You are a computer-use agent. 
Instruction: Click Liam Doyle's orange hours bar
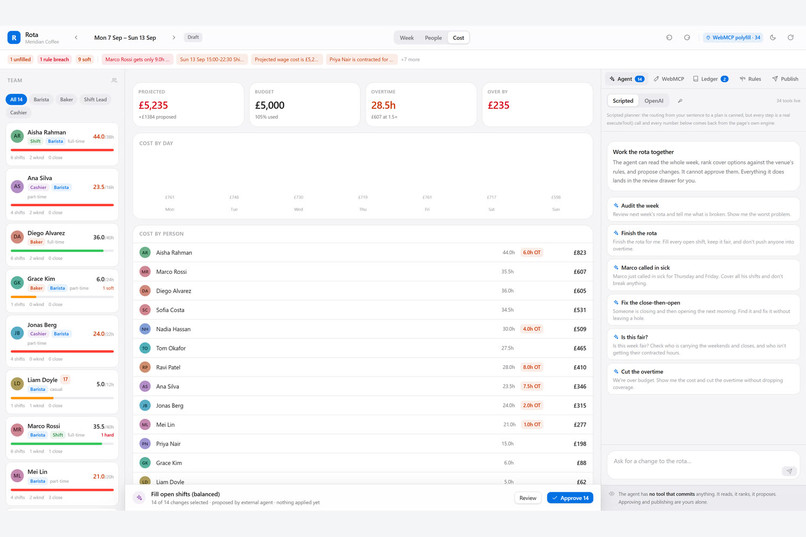32,398
